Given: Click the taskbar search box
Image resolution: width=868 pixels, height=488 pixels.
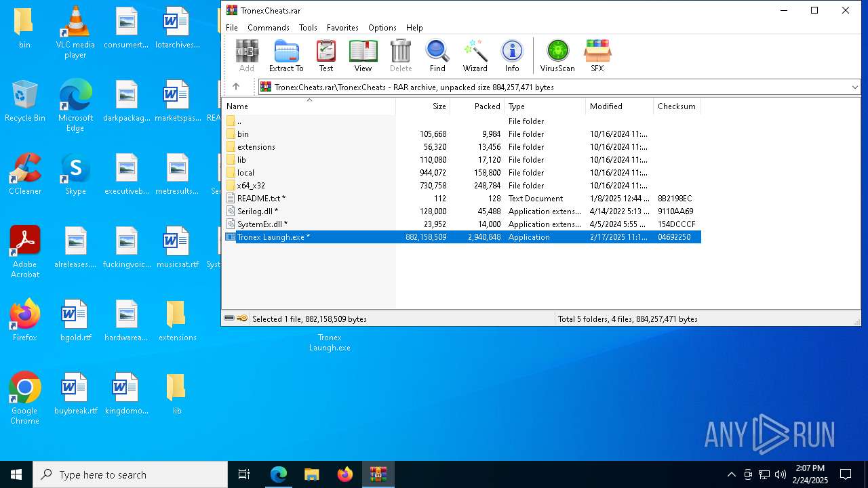Looking at the screenshot, I should [x=130, y=474].
